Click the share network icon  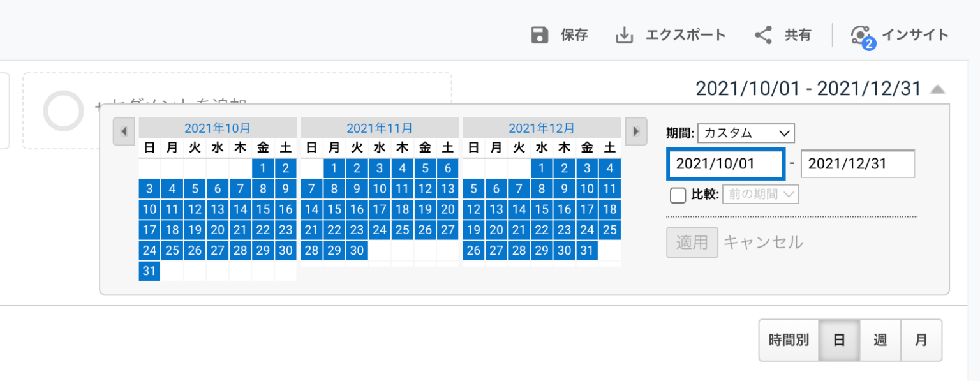(x=763, y=35)
